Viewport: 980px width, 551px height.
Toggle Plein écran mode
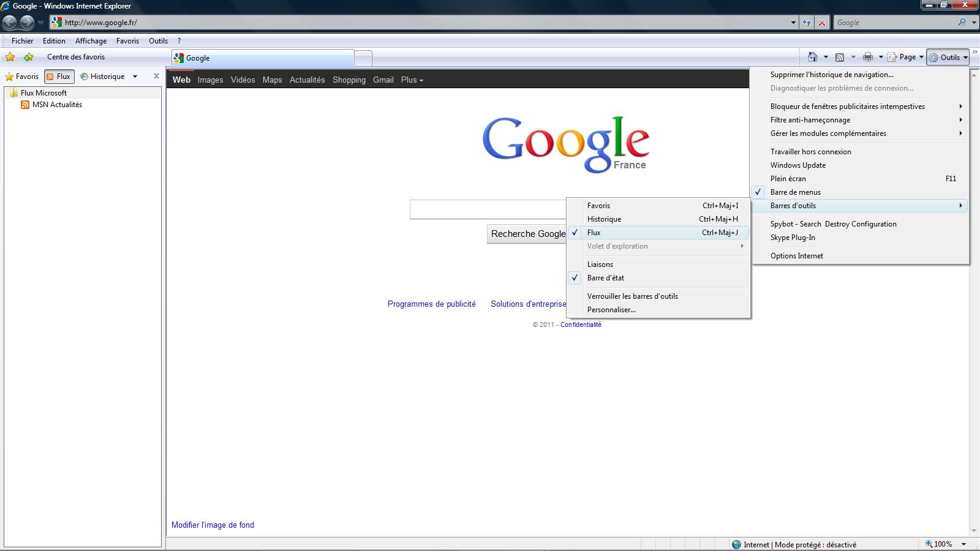click(x=860, y=179)
